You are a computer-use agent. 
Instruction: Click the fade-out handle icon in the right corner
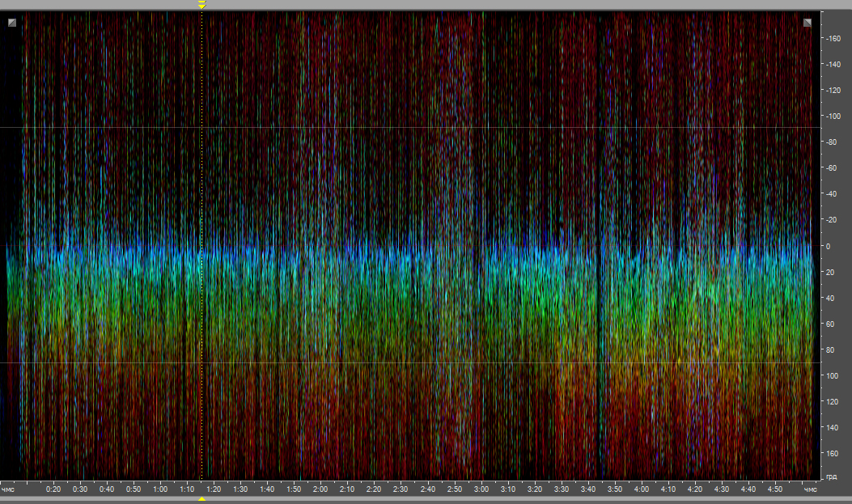807,23
